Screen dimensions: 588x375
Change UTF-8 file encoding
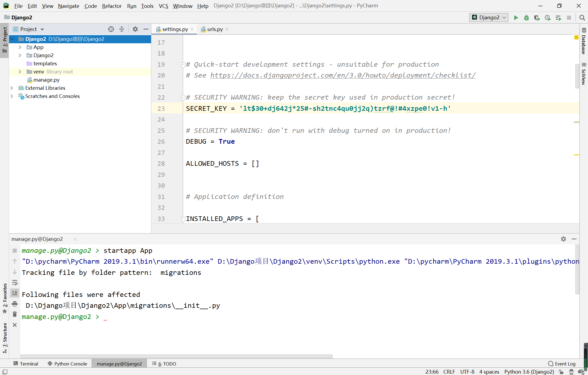click(x=467, y=372)
